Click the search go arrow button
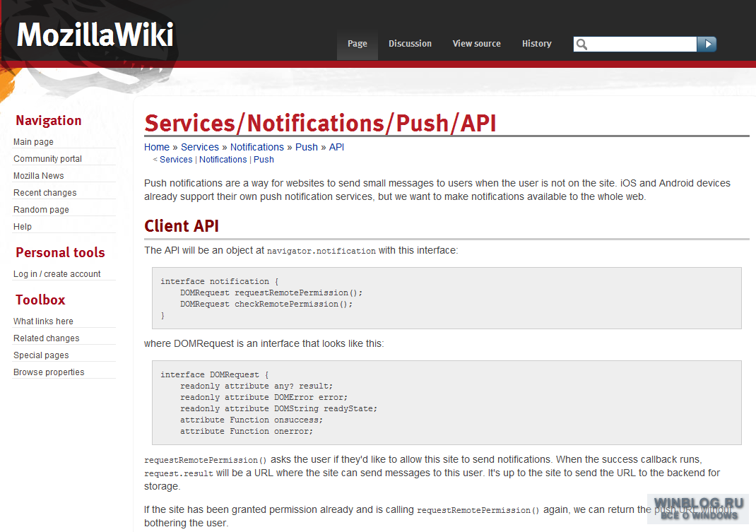The height and width of the screenshot is (532, 756). click(707, 45)
